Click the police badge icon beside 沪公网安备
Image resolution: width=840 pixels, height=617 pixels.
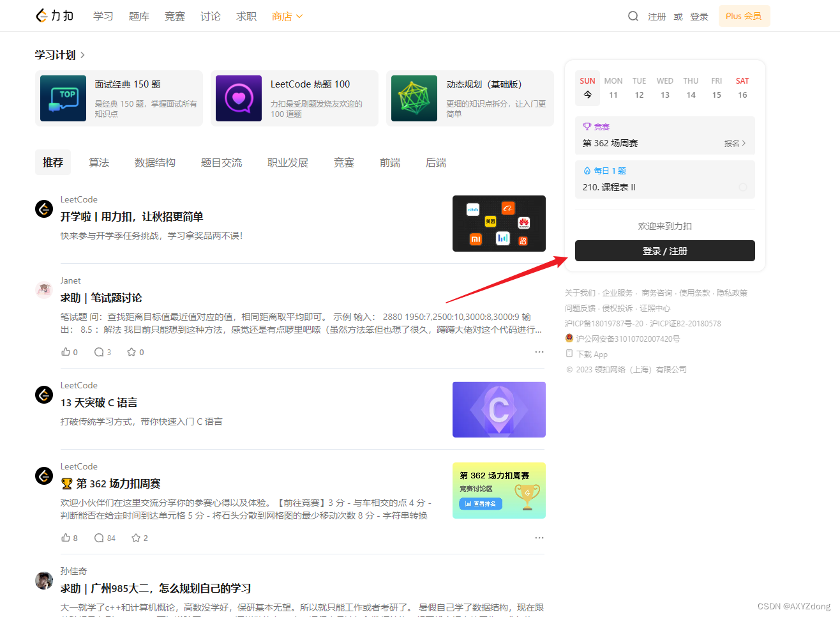click(569, 339)
